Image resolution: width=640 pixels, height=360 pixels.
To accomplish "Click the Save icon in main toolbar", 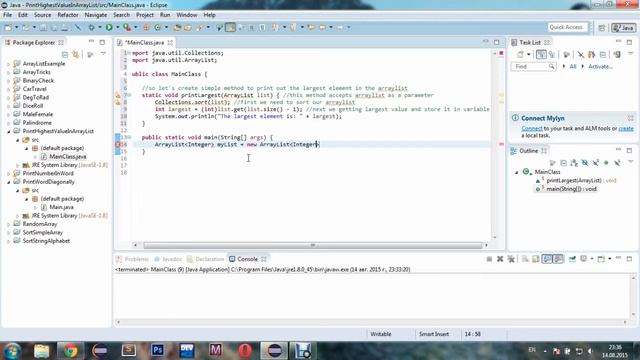I will point(43,27).
